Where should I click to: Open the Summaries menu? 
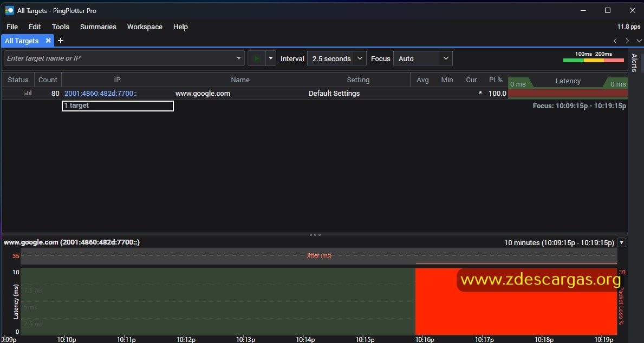(x=98, y=27)
